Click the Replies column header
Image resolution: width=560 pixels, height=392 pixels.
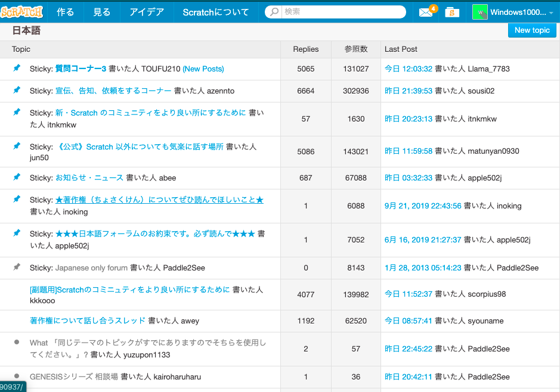coord(306,49)
